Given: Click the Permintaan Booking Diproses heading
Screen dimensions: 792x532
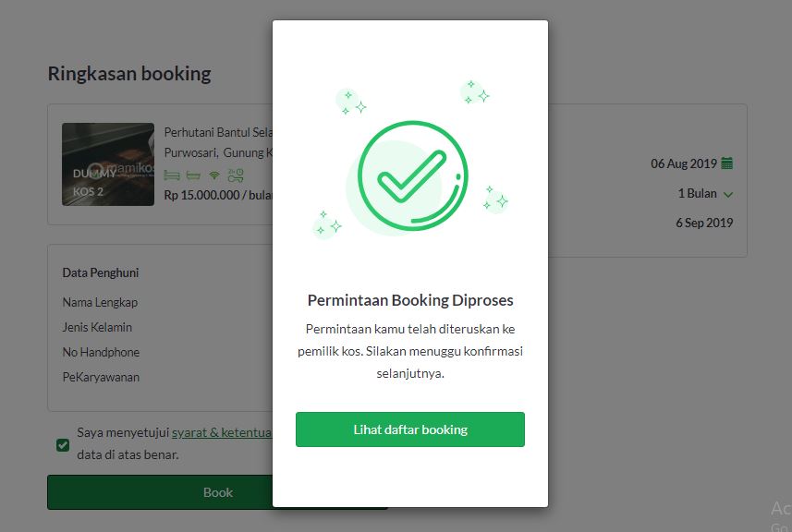Looking at the screenshot, I should pos(409,300).
